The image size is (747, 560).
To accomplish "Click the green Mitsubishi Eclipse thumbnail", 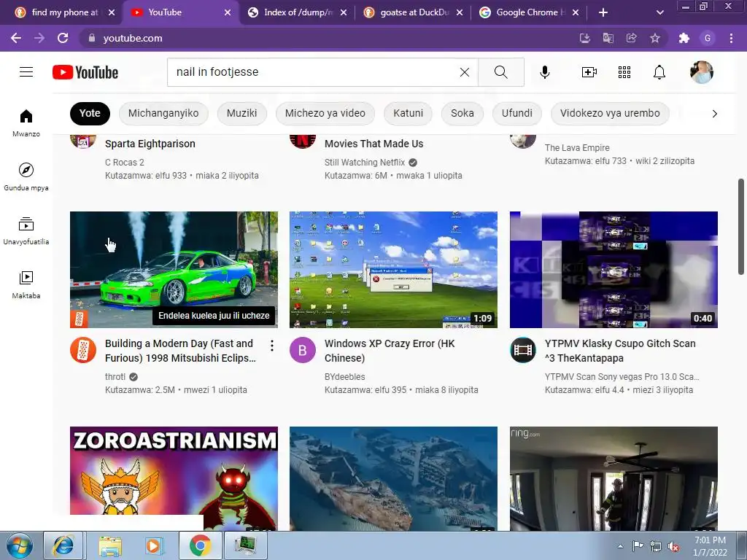I will click(174, 270).
